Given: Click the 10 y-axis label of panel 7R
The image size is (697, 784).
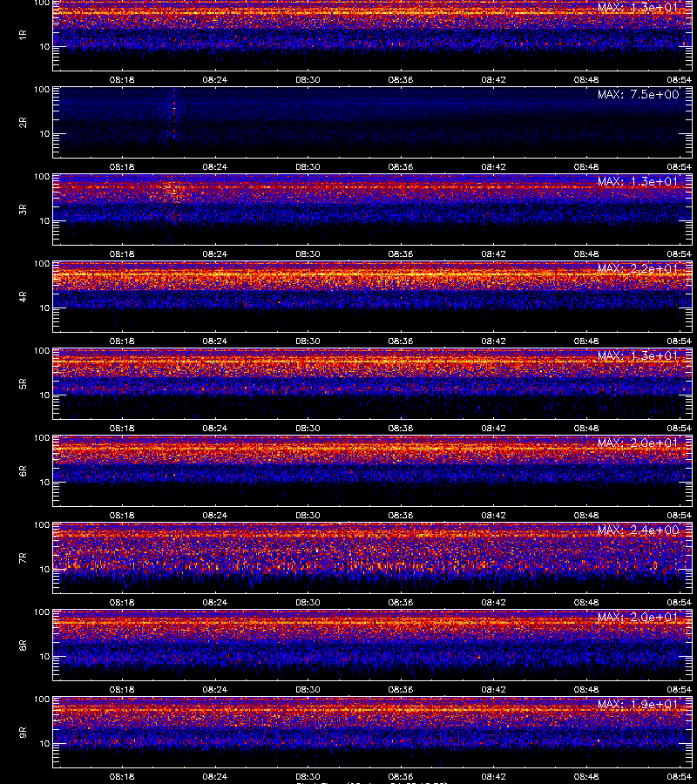Looking at the screenshot, I should [x=44, y=569].
